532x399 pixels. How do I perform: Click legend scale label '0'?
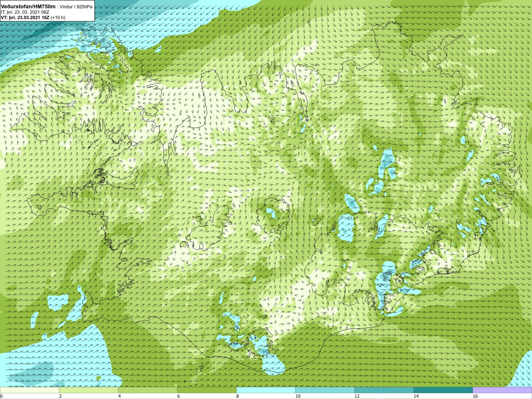pyautogui.click(x=1, y=396)
